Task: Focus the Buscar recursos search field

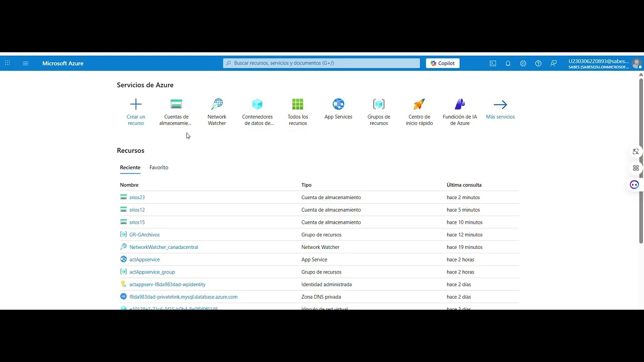Action: (x=321, y=63)
